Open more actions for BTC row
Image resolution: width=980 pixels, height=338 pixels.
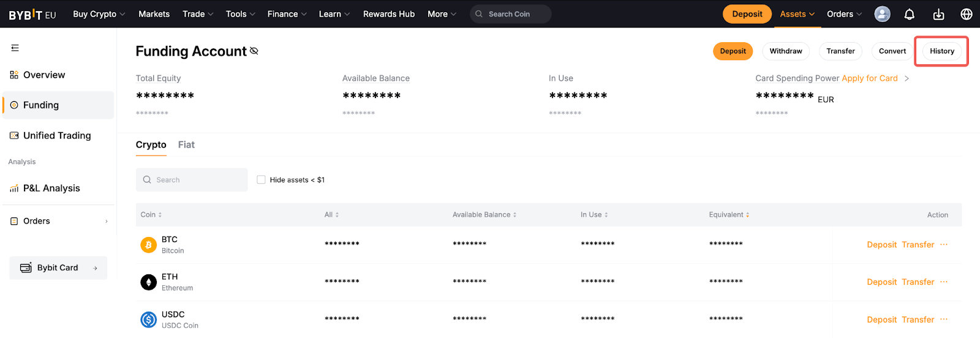tap(944, 244)
